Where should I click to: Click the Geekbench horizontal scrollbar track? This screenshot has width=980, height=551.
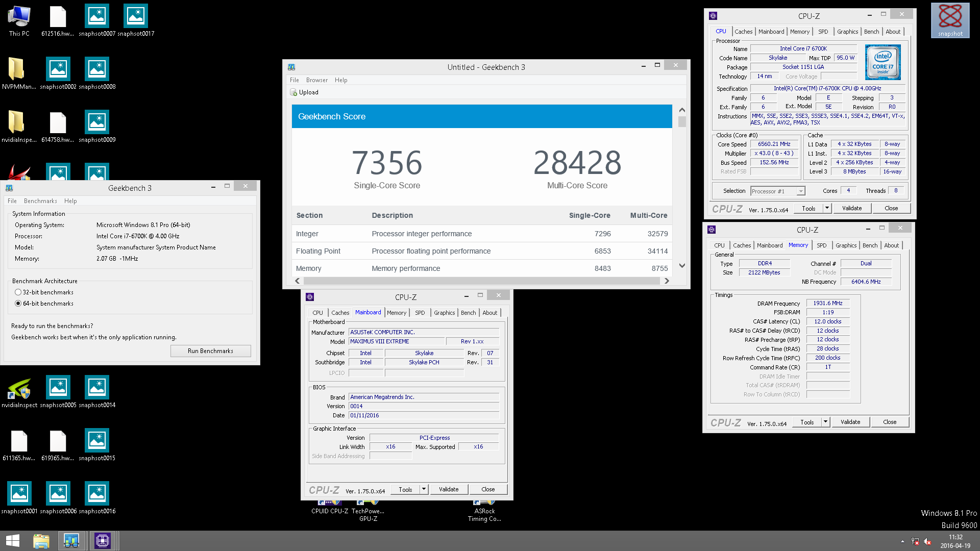point(482,281)
